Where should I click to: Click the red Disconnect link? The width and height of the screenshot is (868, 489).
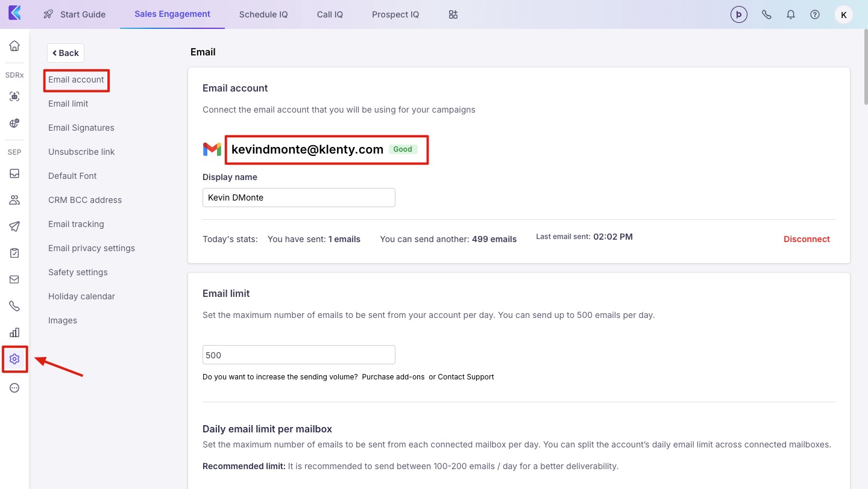(807, 239)
